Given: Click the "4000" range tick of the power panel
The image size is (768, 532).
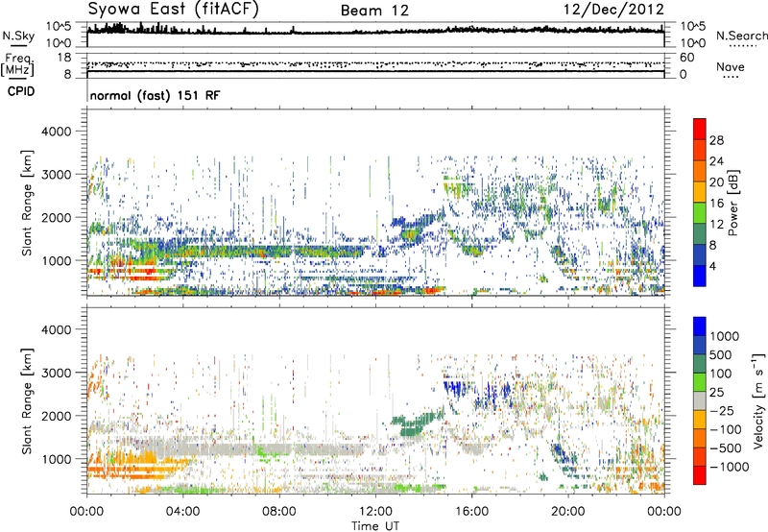Looking at the screenshot, I should [x=56, y=132].
